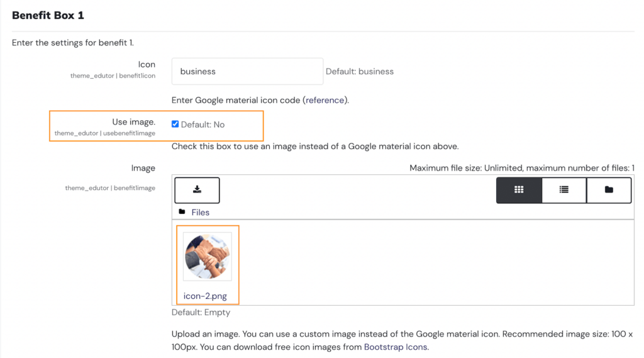644x358 pixels.
Task: Click the 'Icon' setting label
Action: tap(147, 64)
